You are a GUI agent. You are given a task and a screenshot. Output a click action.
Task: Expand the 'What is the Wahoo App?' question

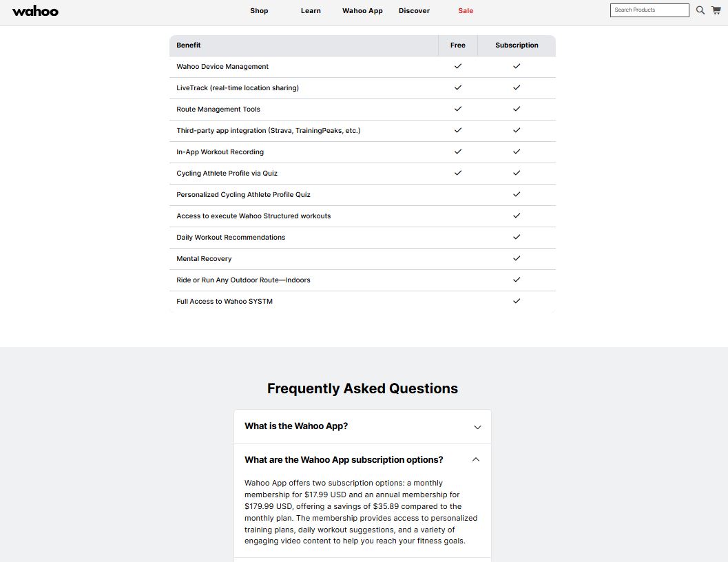[362, 426]
